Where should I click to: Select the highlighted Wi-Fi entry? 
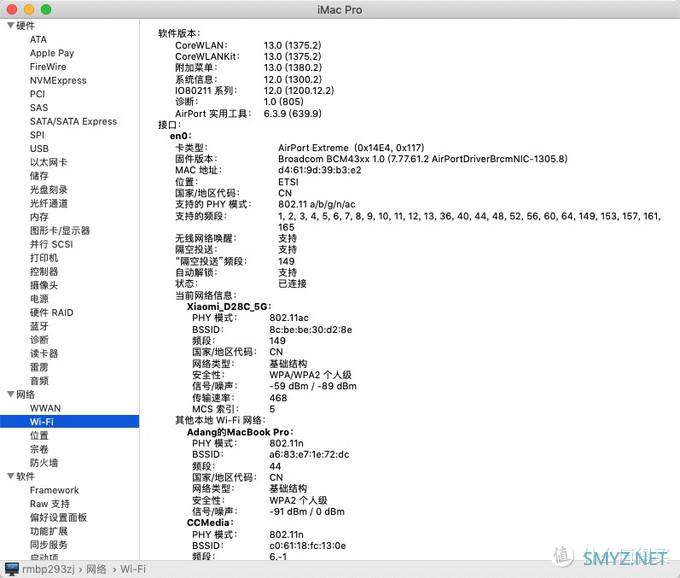click(x=69, y=421)
